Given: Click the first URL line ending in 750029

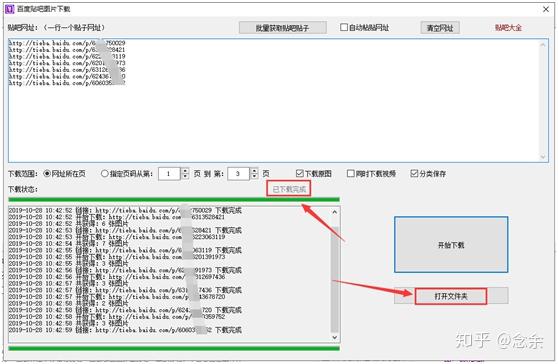Looking at the screenshot, I should click(67, 43).
